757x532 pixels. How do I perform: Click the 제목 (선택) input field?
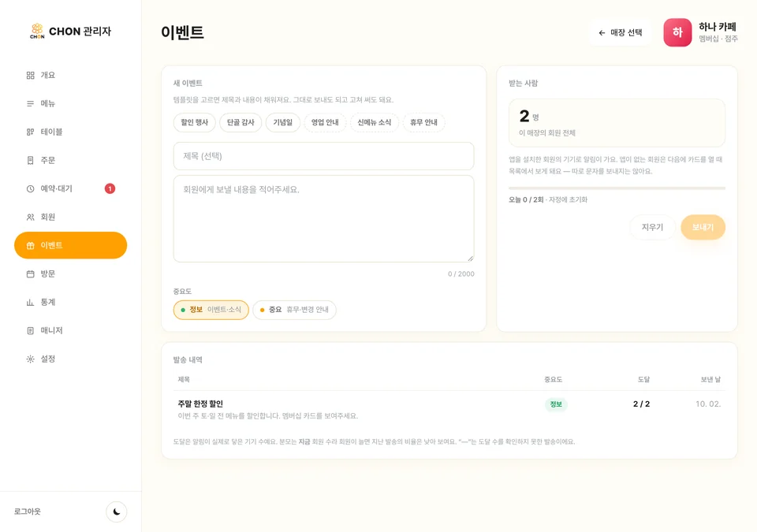(x=323, y=156)
